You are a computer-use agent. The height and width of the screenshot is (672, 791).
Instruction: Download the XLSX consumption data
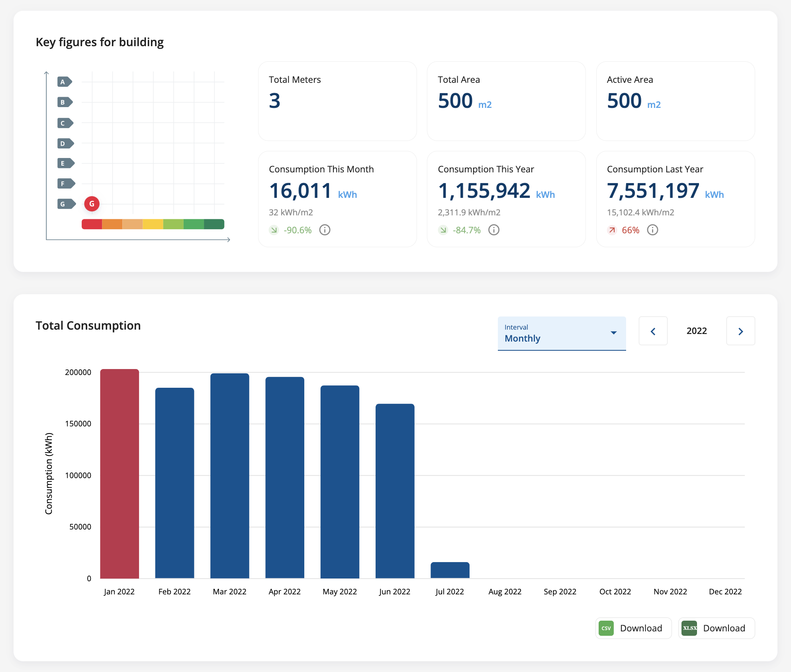click(x=717, y=628)
